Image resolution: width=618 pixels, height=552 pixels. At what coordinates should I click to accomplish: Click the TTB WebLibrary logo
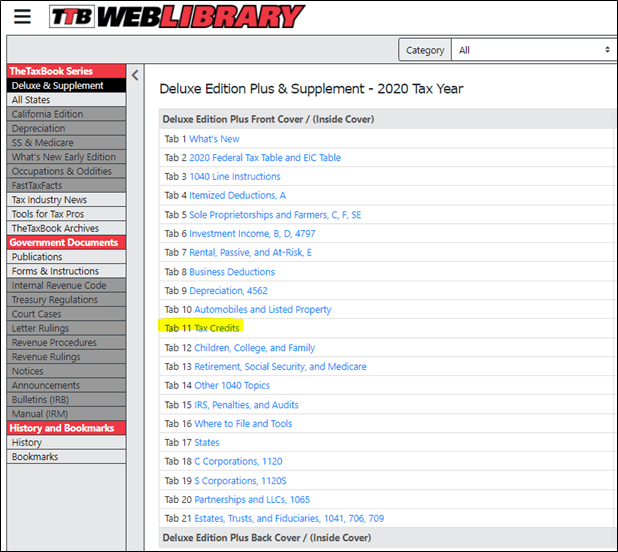click(177, 17)
